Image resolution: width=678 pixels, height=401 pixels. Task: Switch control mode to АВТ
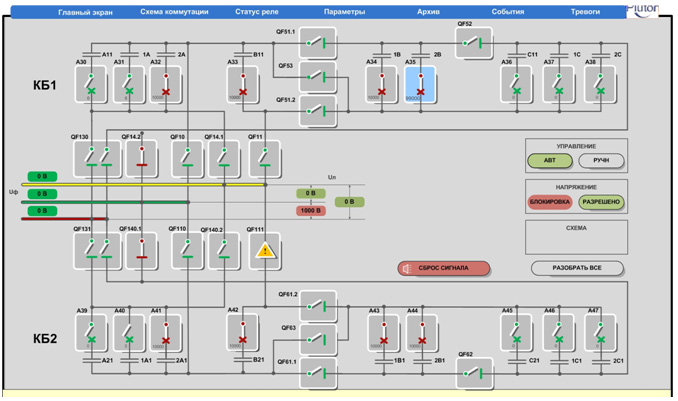[x=549, y=160]
